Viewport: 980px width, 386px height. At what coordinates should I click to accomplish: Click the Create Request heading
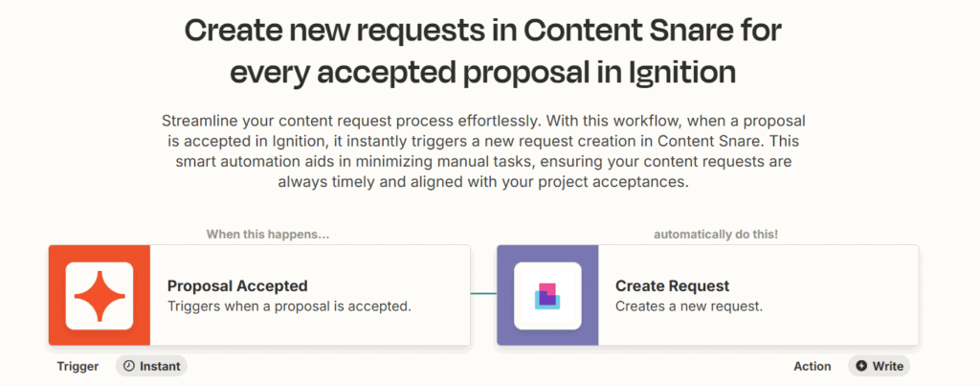coord(673,285)
